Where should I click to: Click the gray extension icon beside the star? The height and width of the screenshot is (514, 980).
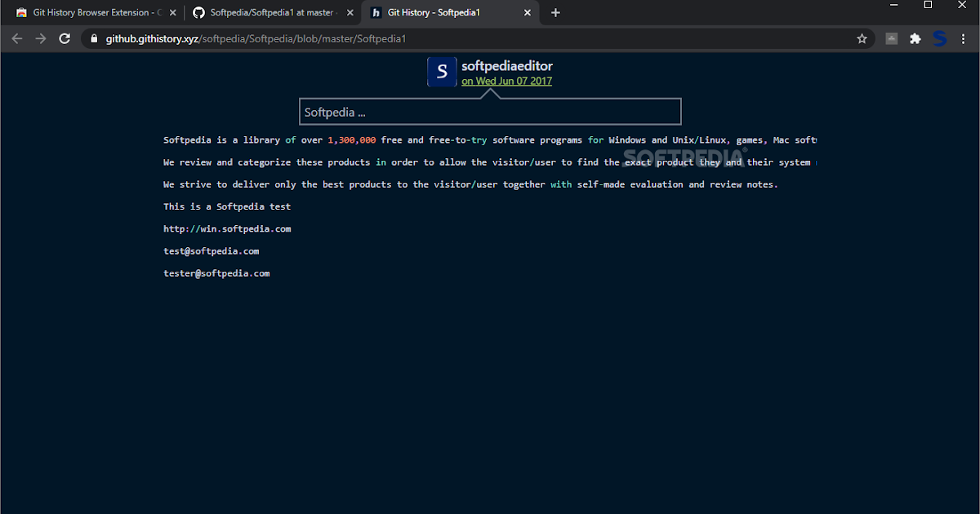pyautogui.click(x=892, y=38)
